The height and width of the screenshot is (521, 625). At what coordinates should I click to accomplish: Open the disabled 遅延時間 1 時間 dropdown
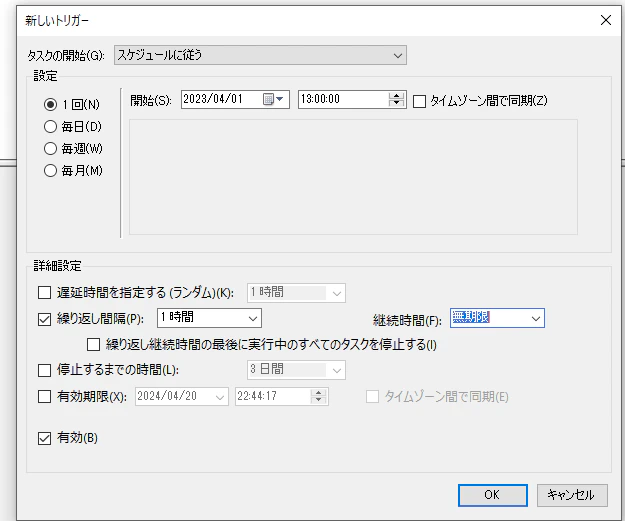296,293
